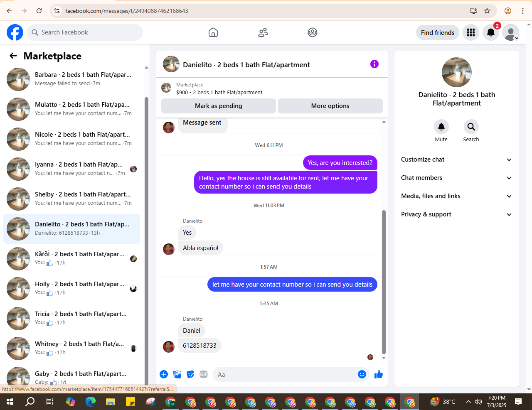Click the browser reload icon
This screenshot has height=410, width=532.
click(39, 11)
